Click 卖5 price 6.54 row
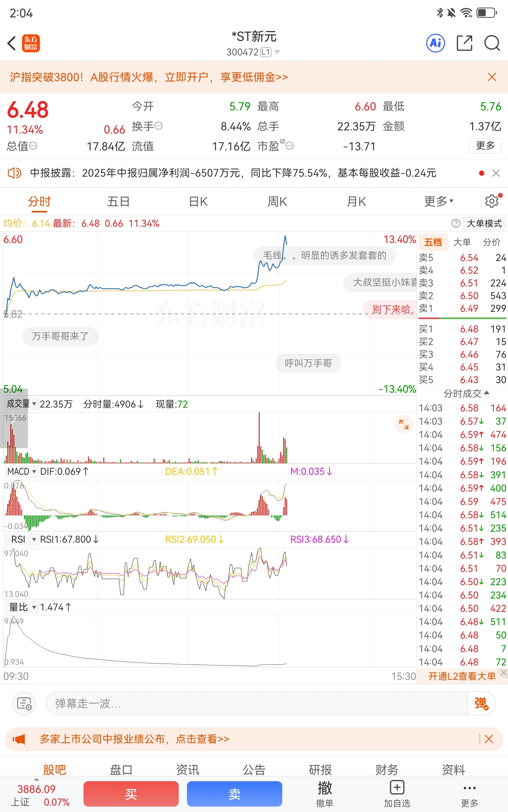508x812 pixels. pyautogui.click(x=462, y=258)
